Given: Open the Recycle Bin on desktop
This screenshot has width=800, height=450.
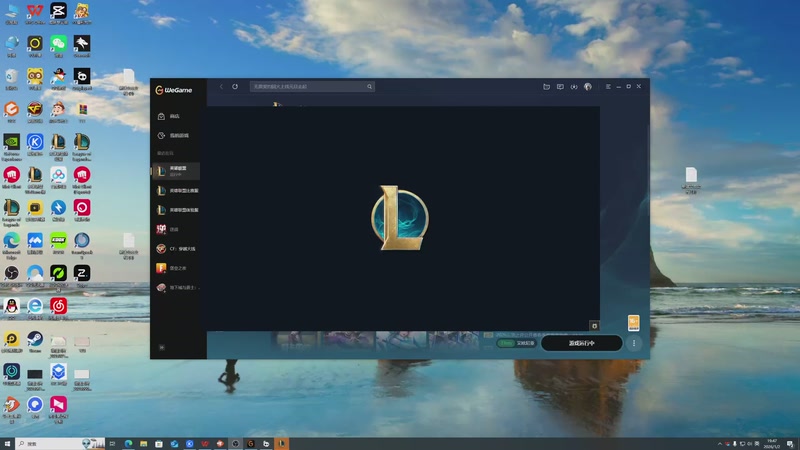Looking at the screenshot, I should (11, 80).
